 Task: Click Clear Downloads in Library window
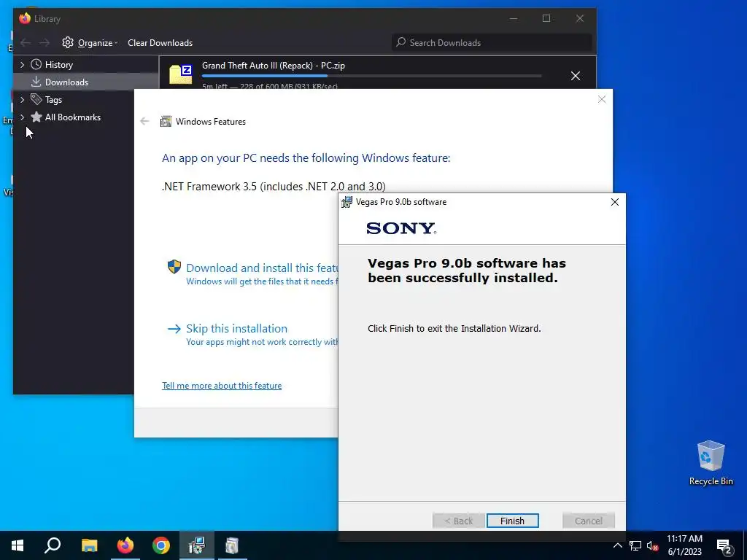160,43
